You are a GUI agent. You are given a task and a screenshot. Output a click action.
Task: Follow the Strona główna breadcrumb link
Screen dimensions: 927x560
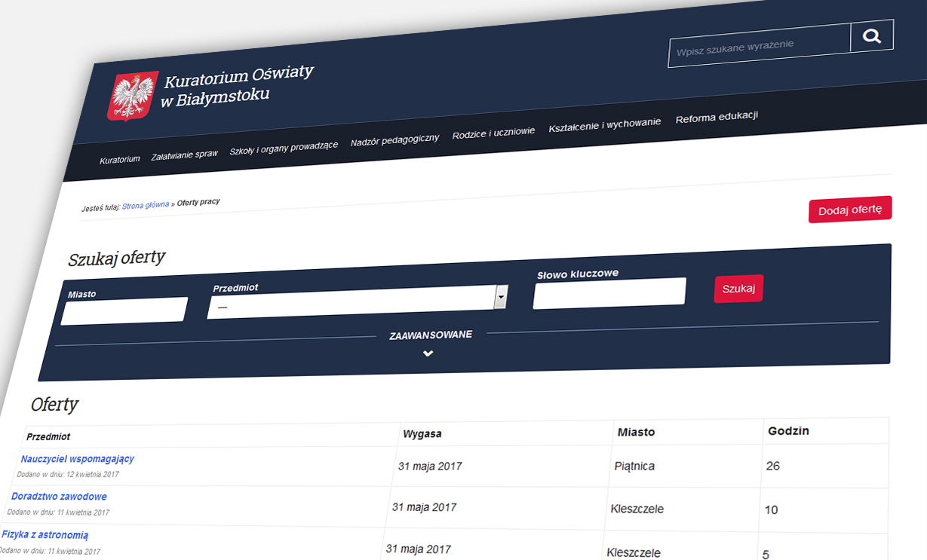146,205
